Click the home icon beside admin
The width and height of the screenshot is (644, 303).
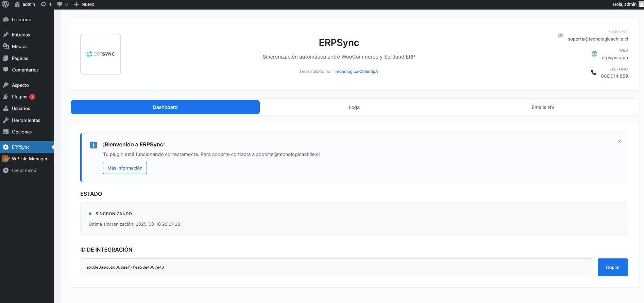[17, 4]
